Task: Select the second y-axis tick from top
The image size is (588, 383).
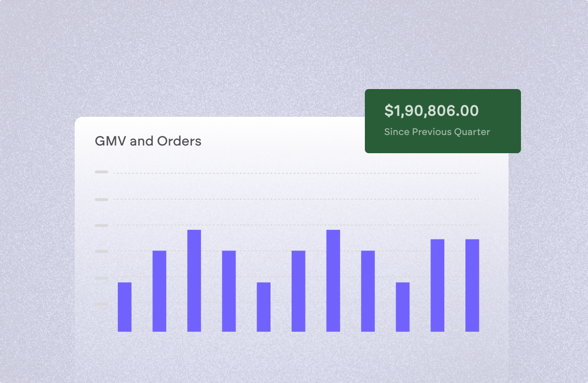Action: [x=102, y=199]
